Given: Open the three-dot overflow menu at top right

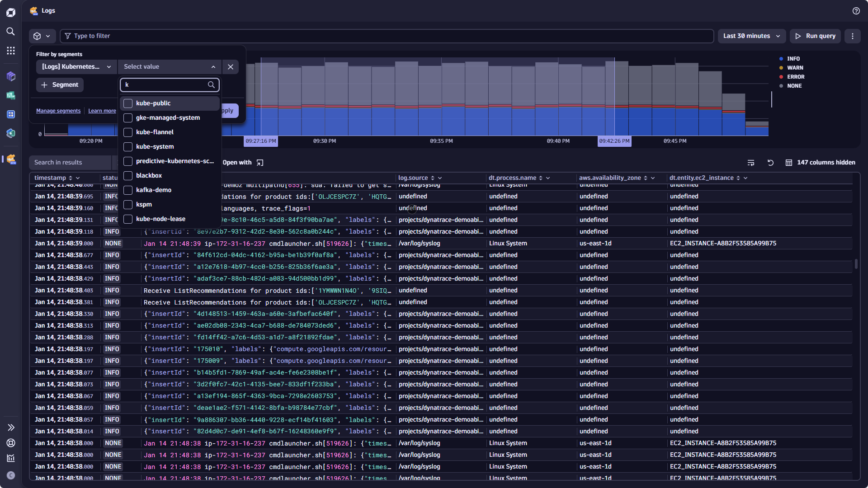Looking at the screenshot, I should click(x=853, y=36).
